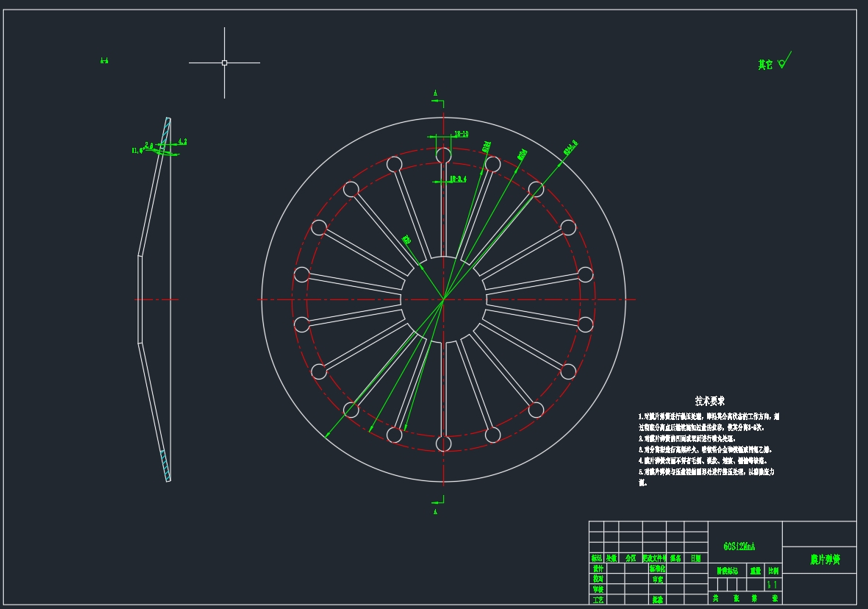Click the 技术要求 heading

[x=710, y=401]
